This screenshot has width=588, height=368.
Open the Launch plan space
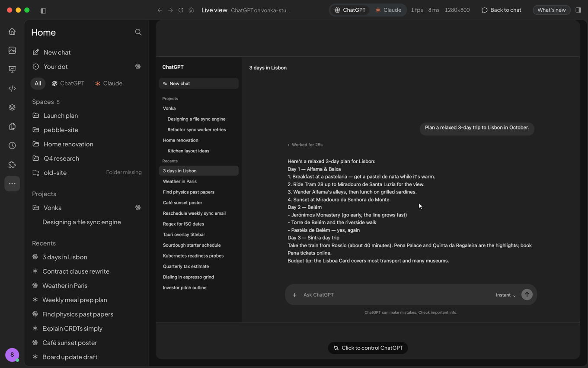pos(87,116)
